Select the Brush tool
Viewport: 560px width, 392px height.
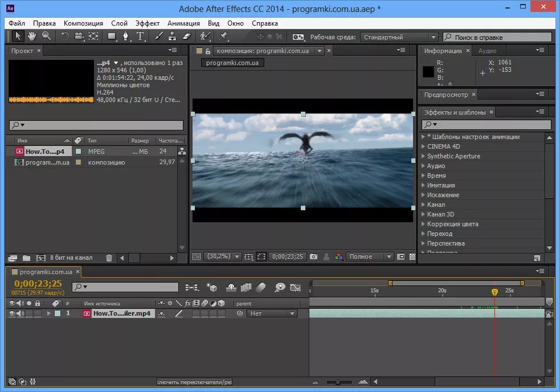pos(159,36)
